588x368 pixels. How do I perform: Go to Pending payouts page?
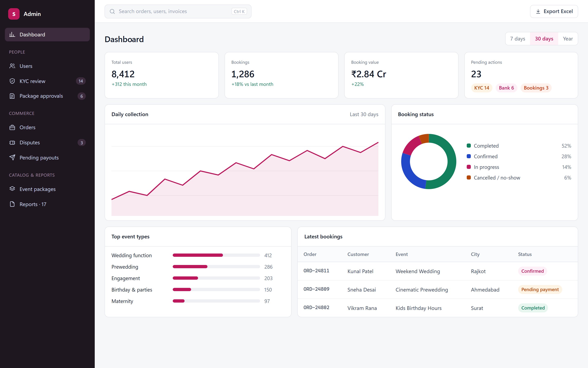tap(47, 157)
